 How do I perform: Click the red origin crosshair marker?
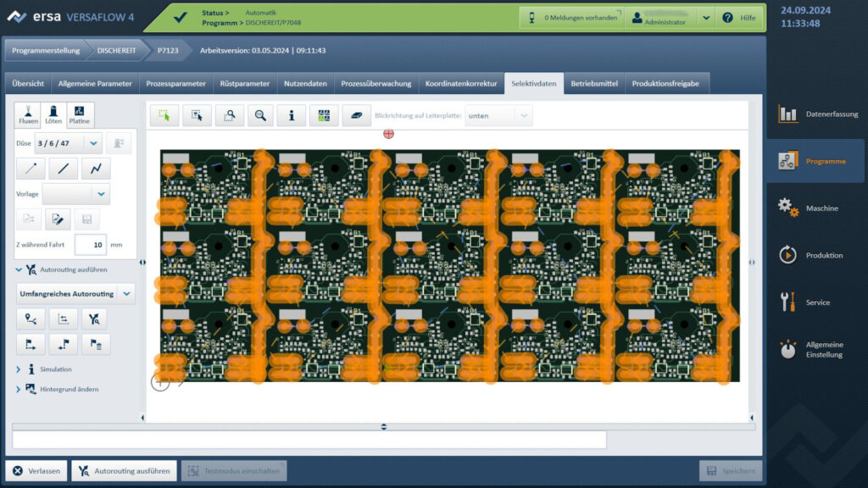pyautogui.click(x=388, y=134)
